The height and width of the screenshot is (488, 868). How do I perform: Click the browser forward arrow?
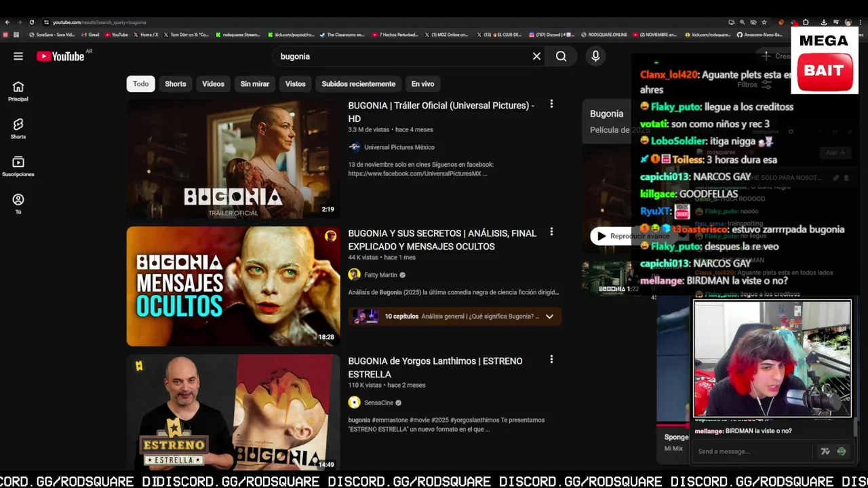20,22
